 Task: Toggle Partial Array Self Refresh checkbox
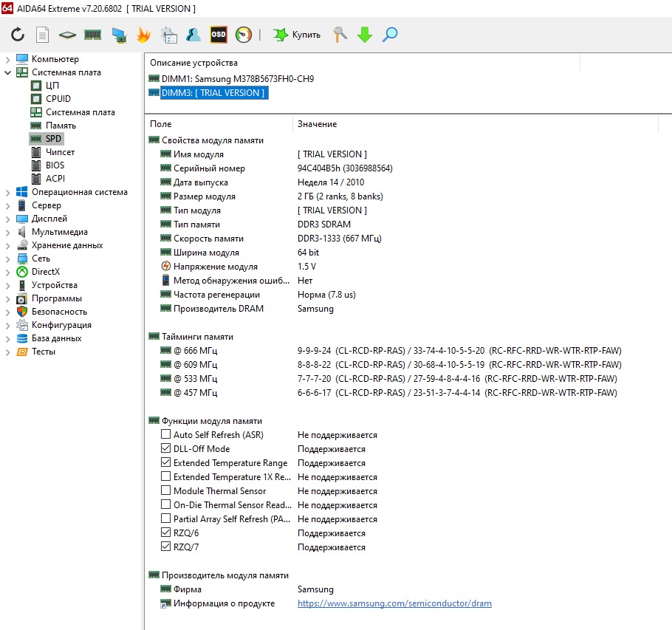[x=165, y=518]
